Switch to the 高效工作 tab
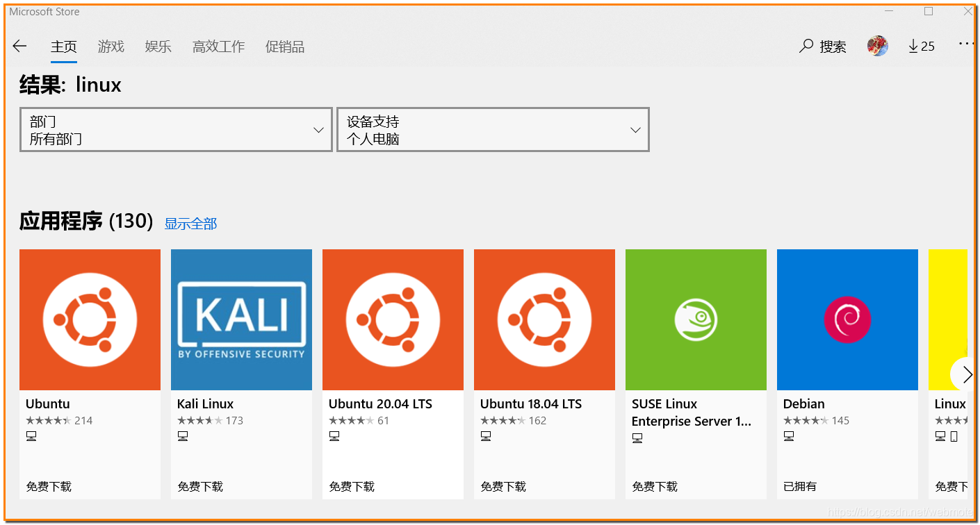 [219, 47]
